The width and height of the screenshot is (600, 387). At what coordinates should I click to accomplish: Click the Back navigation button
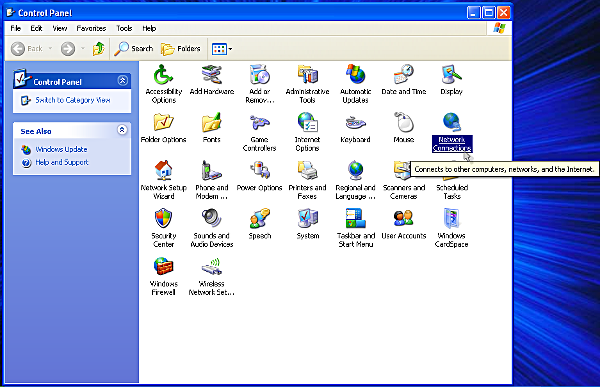click(x=27, y=49)
